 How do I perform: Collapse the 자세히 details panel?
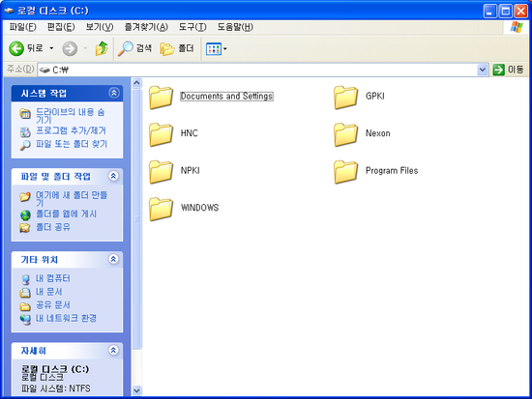114,350
